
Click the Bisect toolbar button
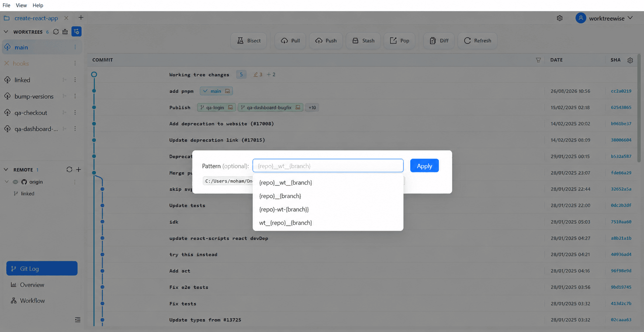click(249, 41)
